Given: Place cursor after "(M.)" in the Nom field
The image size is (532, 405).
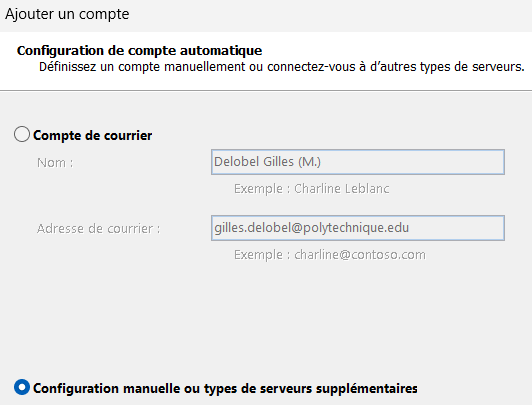Looking at the screenshot, I should click(x=321, y=162).
